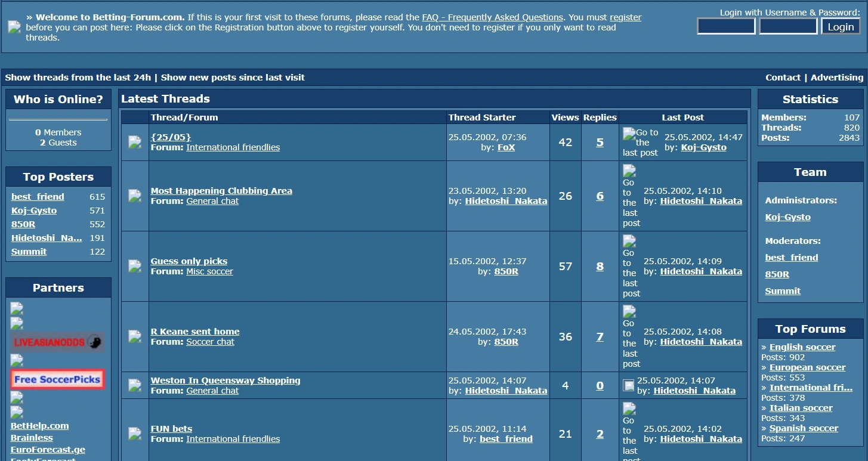
Task: Open the Free SoccerPicks banner
Action: [x=57, y=379]
